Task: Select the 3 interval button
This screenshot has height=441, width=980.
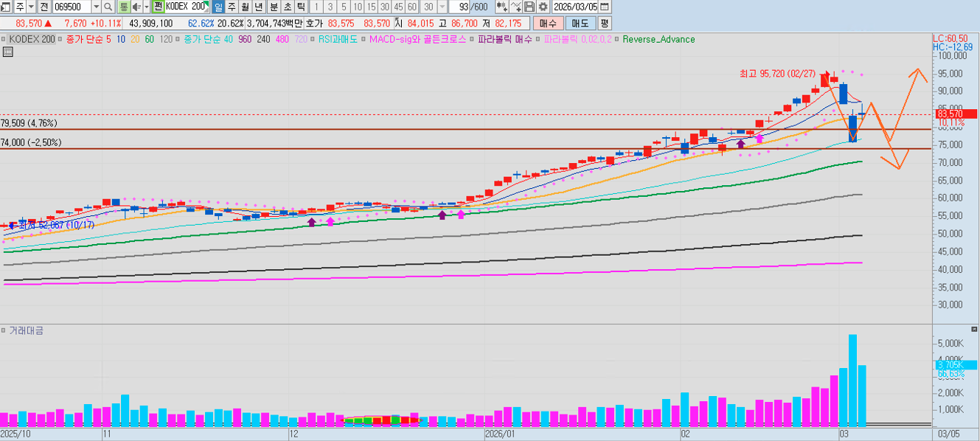Action: coord(330,7)
